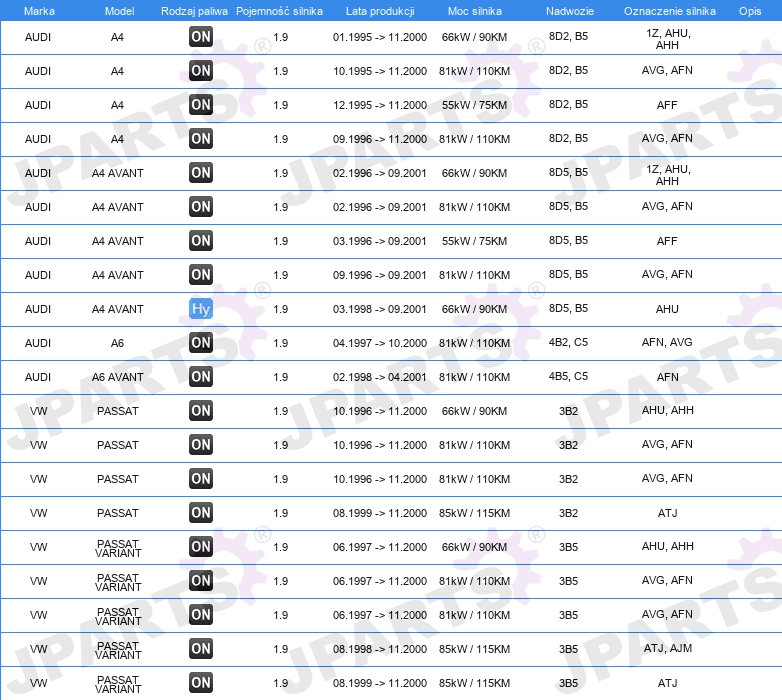Click the ON badge in the A4 12.1995 row

201,104
